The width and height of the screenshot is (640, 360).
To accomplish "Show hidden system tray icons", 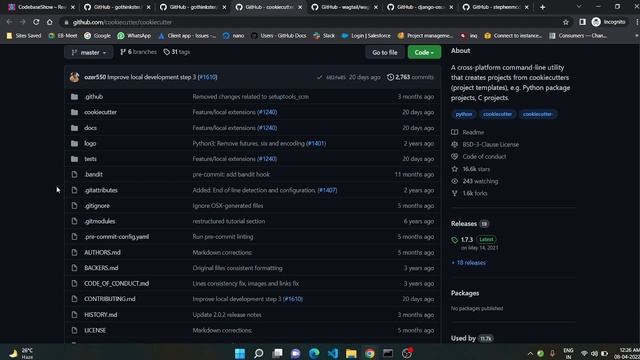I will (530, 353).
